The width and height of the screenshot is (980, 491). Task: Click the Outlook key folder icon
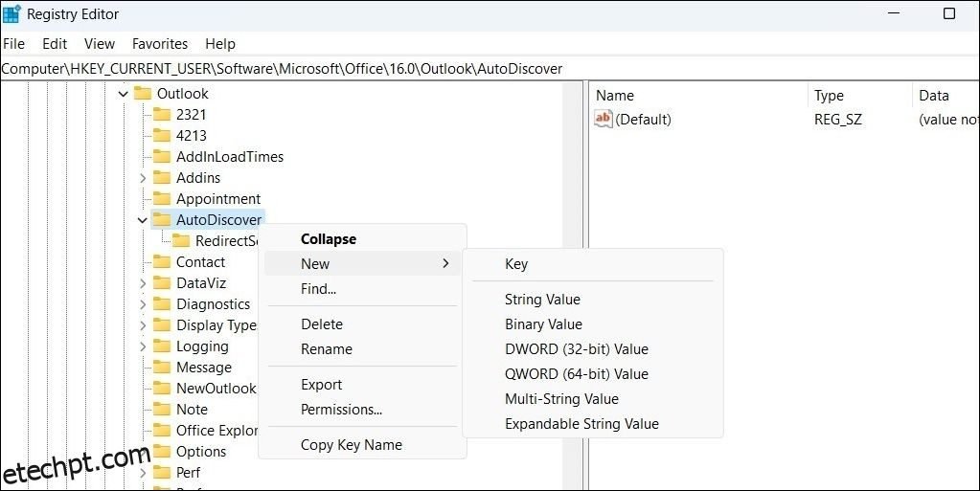tap(143, 94)
